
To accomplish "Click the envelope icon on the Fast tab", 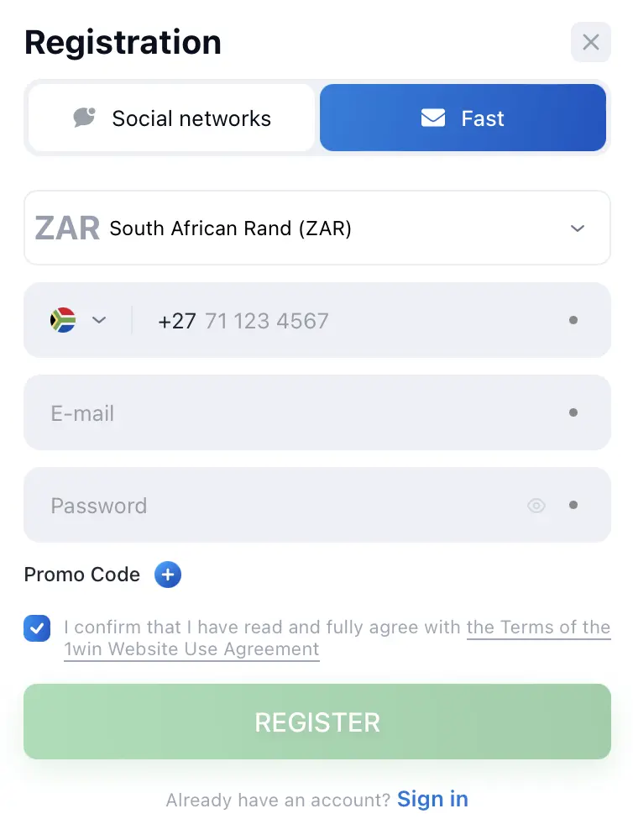I will 432,118.
